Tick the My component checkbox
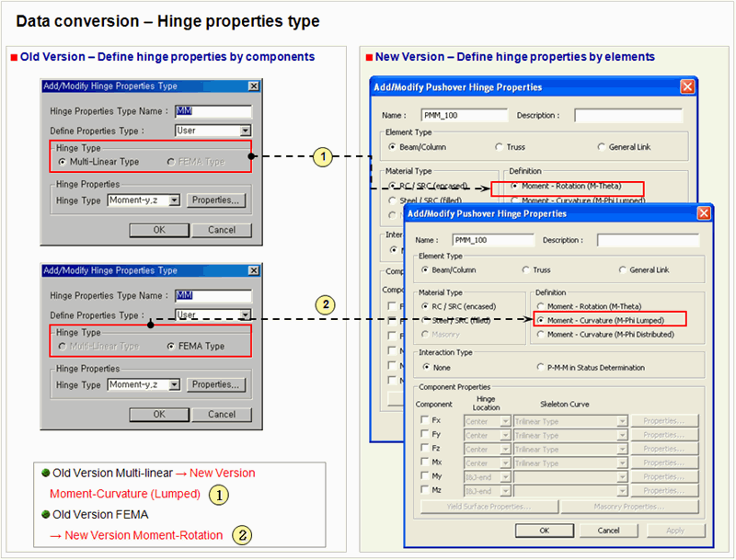 click(x=425, y=477)
